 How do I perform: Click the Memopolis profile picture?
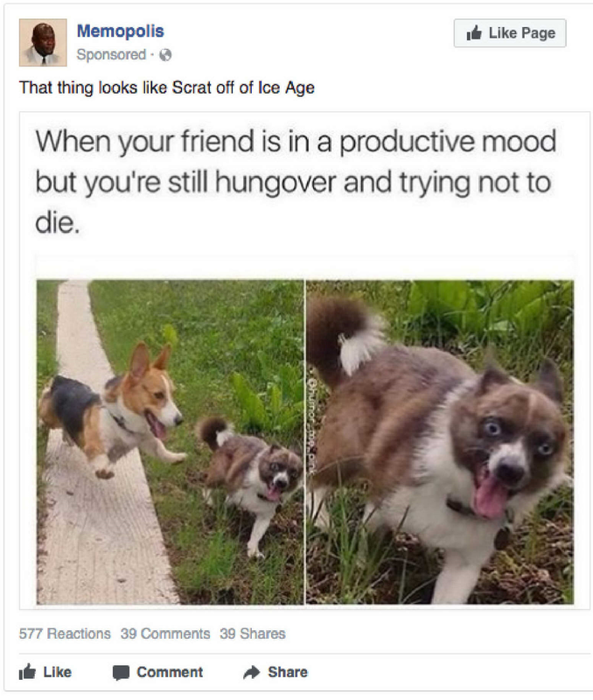pos(43,42)
